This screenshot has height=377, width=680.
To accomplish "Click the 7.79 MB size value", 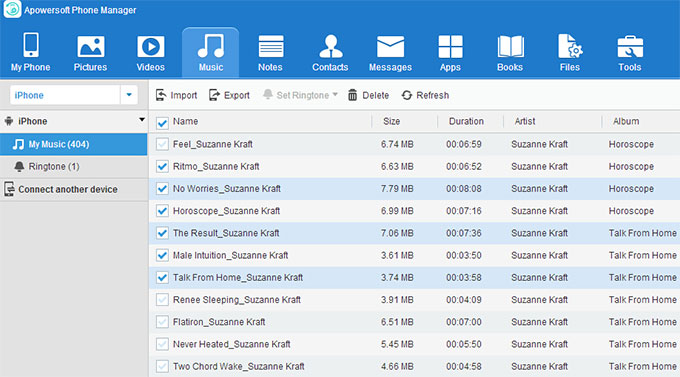I will click(x=397, y=189).
